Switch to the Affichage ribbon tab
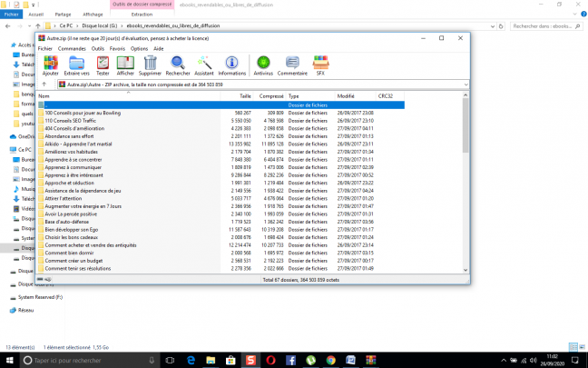The image size is (588, 368). pos(93,15)
